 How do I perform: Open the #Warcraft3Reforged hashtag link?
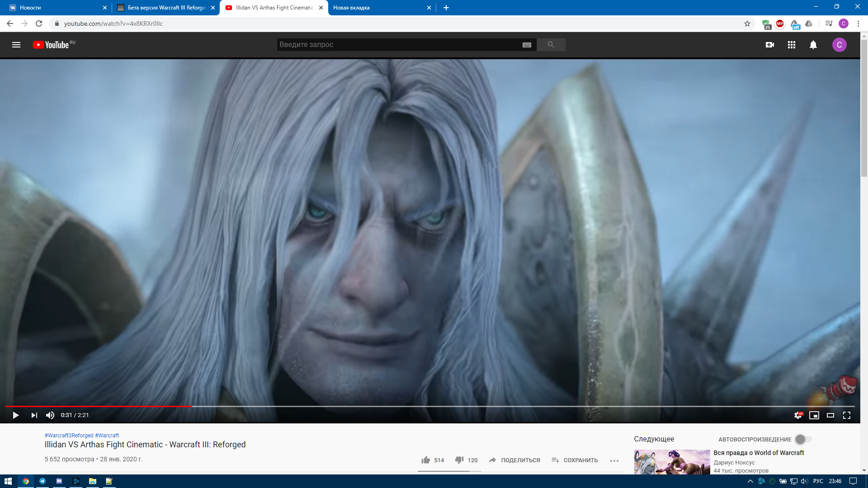point(69,436)
